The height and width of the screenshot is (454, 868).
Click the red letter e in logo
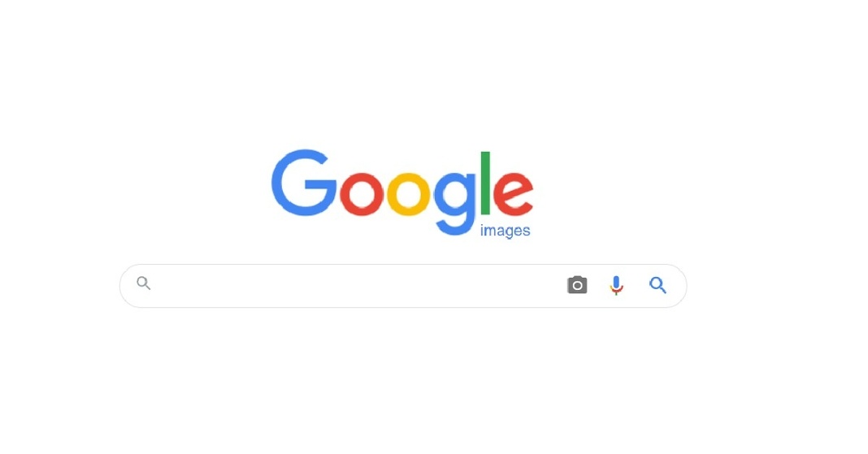pyautogui.click(x=513, y=193)
